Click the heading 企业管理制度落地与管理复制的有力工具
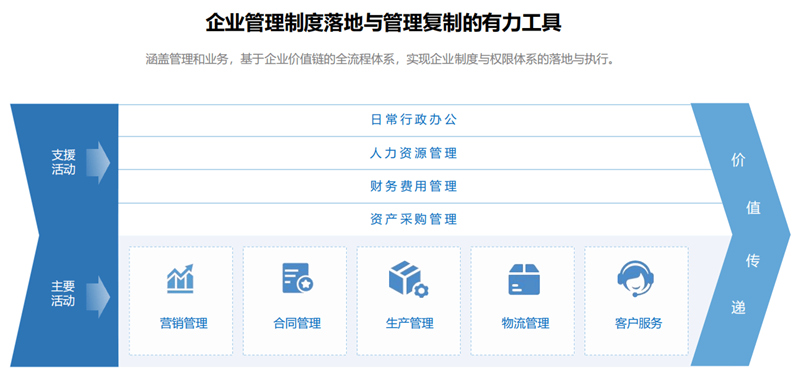The image size is (800, 377). click(384, 23)
